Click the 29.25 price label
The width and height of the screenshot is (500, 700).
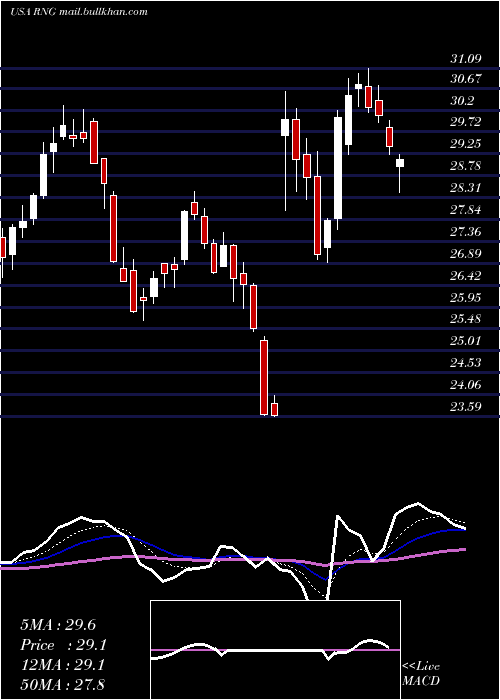(466, 144)
